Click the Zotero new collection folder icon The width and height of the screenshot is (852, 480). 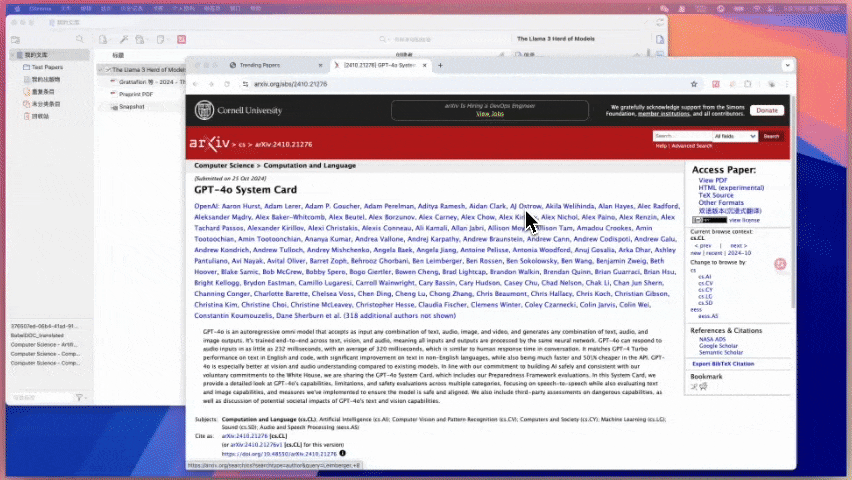[x=16, y=40]
